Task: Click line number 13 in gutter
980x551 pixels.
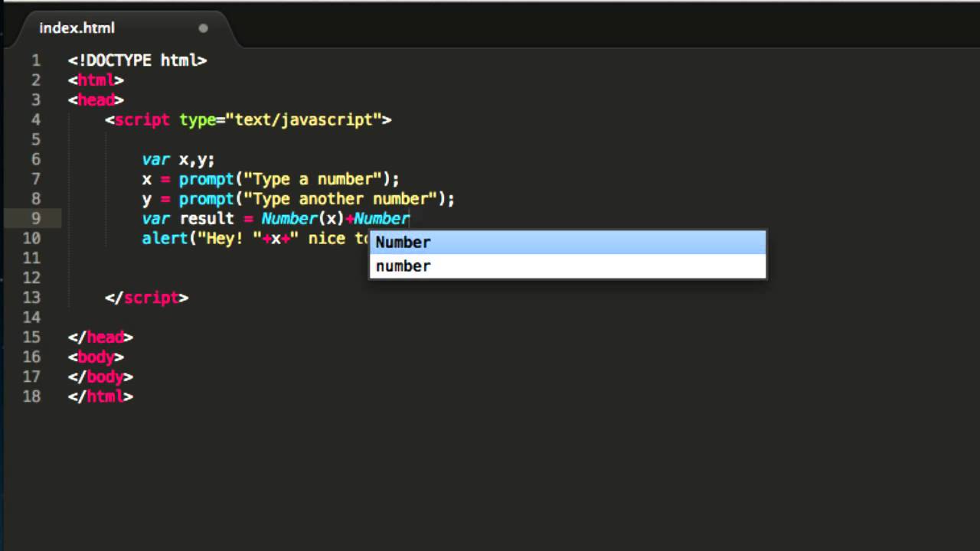Action: (31, 298)
